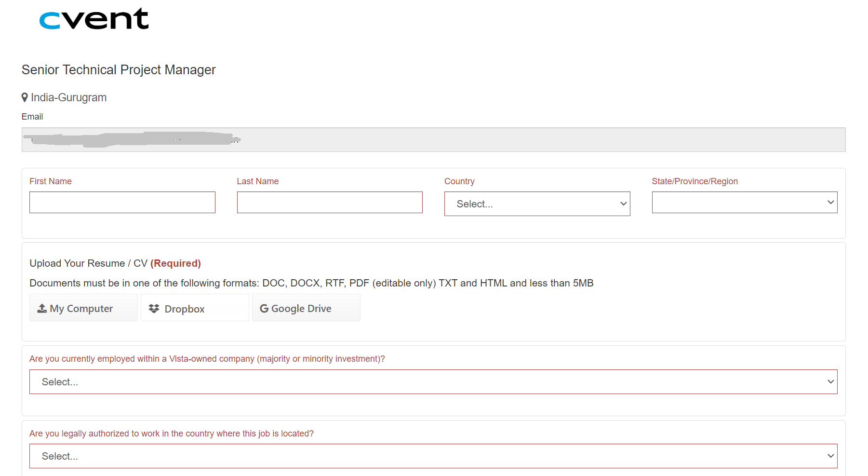Viewport: 868px width, 476px height.
Task: Expand the legally authorized to work dropdown
Action: click(x=433, y=456)
